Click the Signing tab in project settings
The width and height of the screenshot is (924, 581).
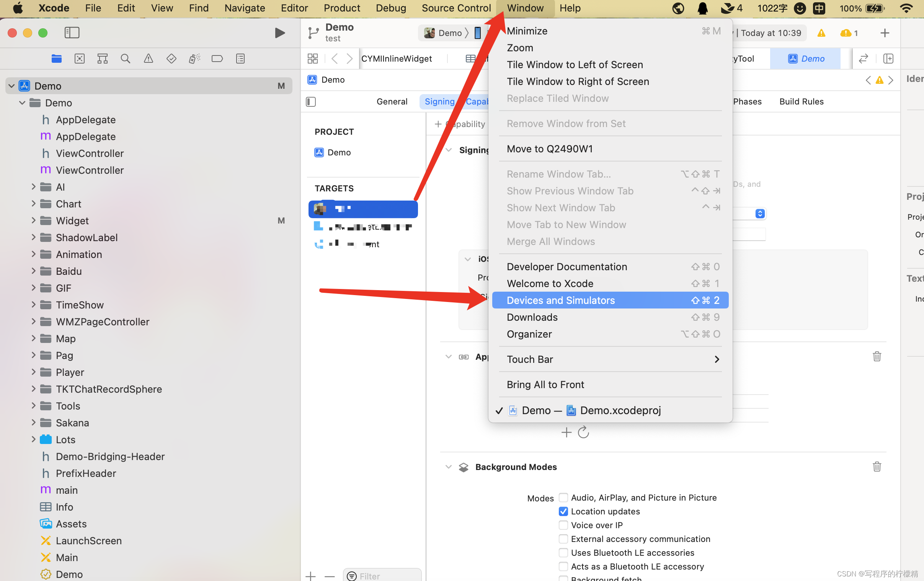coord(439,101)
